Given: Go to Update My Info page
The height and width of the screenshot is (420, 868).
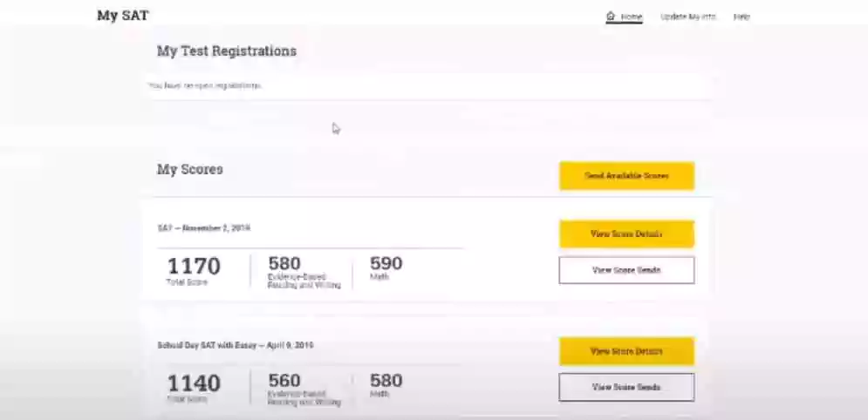Looking at the screenshot, I should [x=687, y=17].
